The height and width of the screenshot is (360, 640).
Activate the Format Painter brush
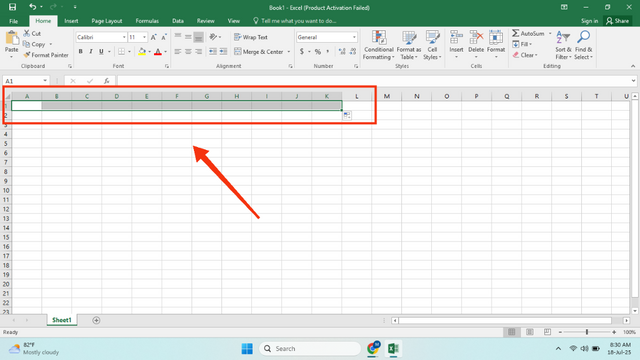(x=27, y=55)
